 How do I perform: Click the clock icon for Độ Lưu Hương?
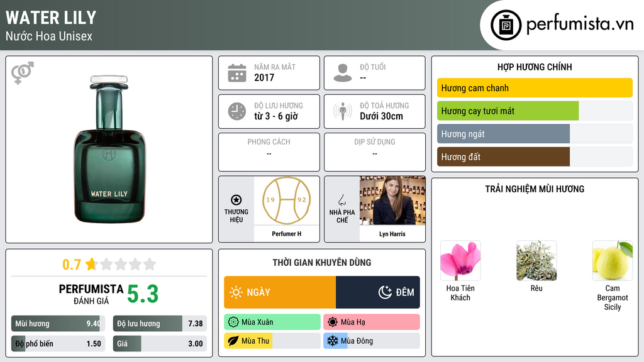[237, 111]
